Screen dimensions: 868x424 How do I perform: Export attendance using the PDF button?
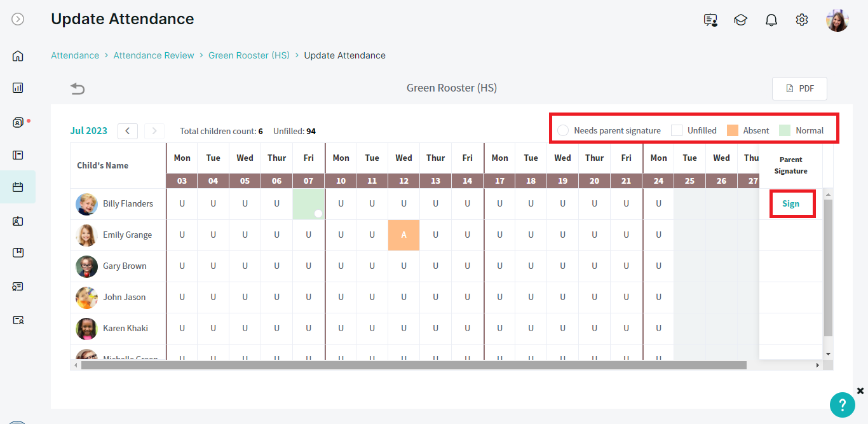[799, 89]
